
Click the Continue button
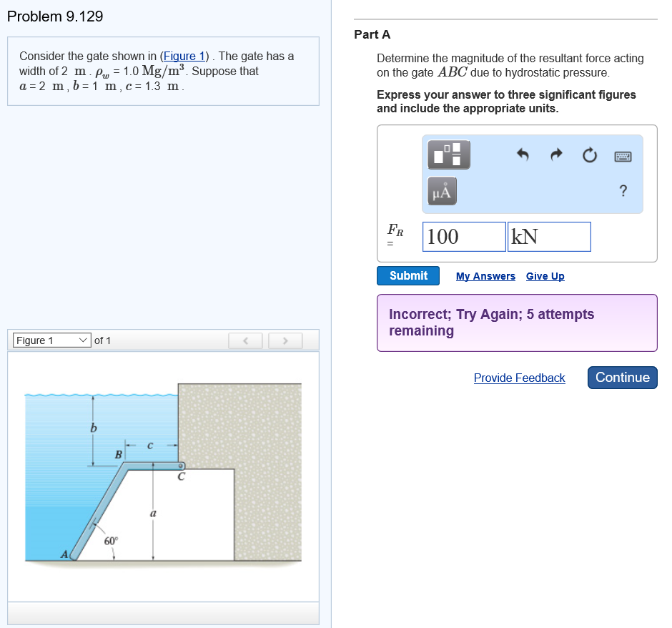tap(622, 378)
